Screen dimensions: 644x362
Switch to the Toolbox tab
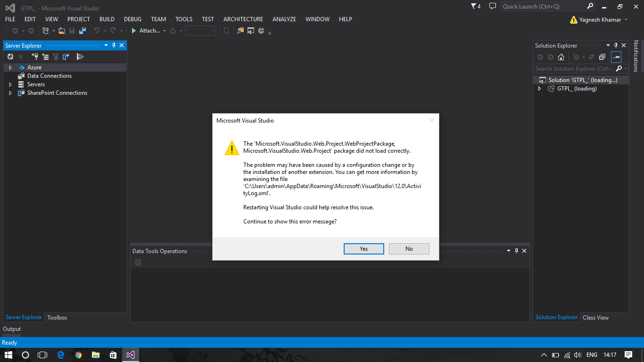point(57,317)
